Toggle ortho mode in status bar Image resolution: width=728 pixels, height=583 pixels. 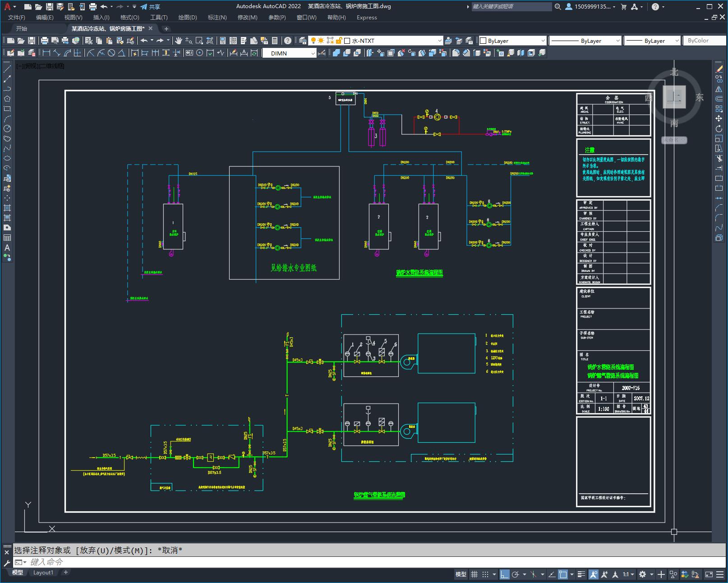(504, 574)
